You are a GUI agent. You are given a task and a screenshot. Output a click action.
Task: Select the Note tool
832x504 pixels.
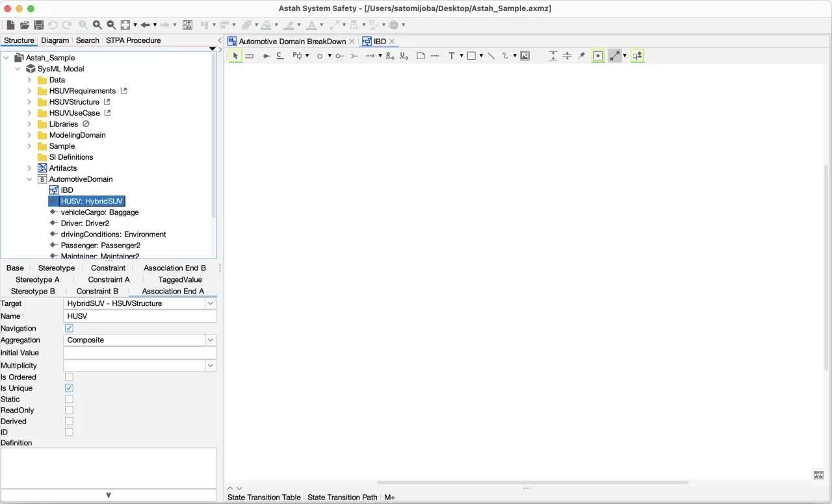click(x=421, y=56)
